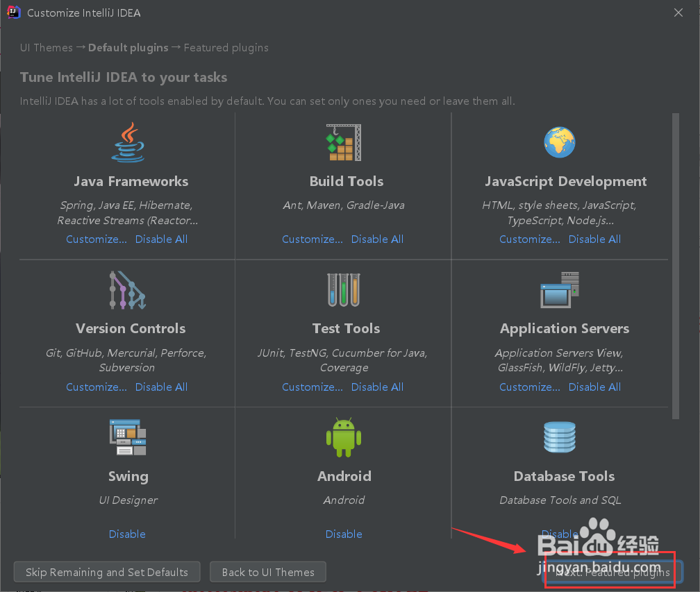
Task: Proceed to Next: Featured plugins
Action: click(x=612, y=572)
